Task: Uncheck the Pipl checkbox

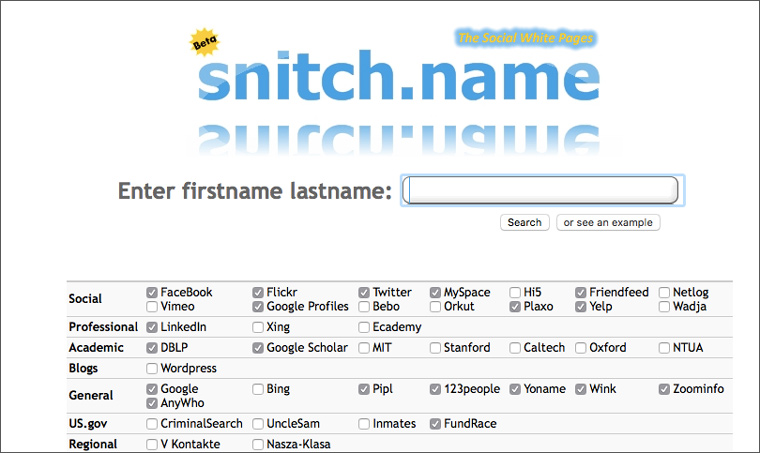Action: coord(364,389)
